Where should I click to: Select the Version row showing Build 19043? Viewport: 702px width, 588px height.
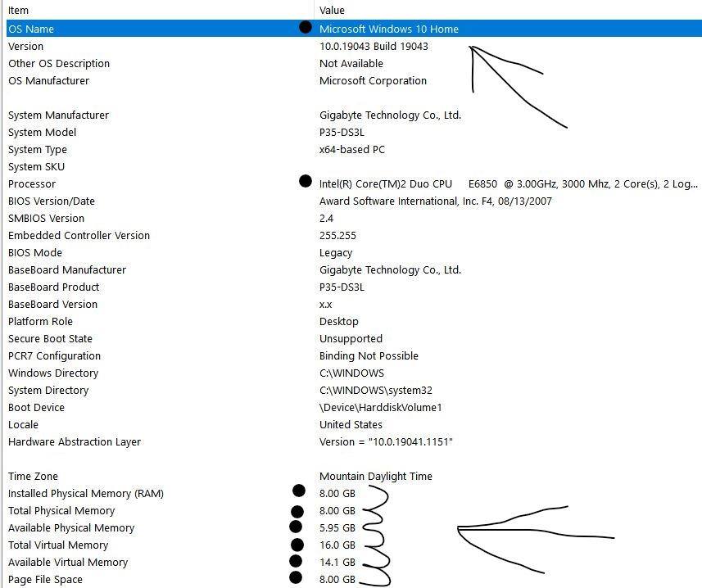[x=26, y=46]
